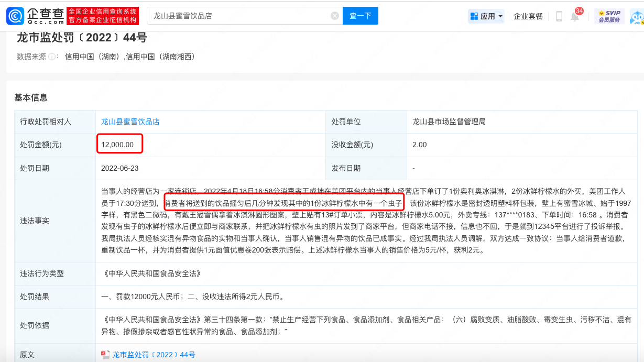The height and width of the screenshot is (362, 644).
Task: Click the info icon beside 数据来源
Action: pos(52,57)
